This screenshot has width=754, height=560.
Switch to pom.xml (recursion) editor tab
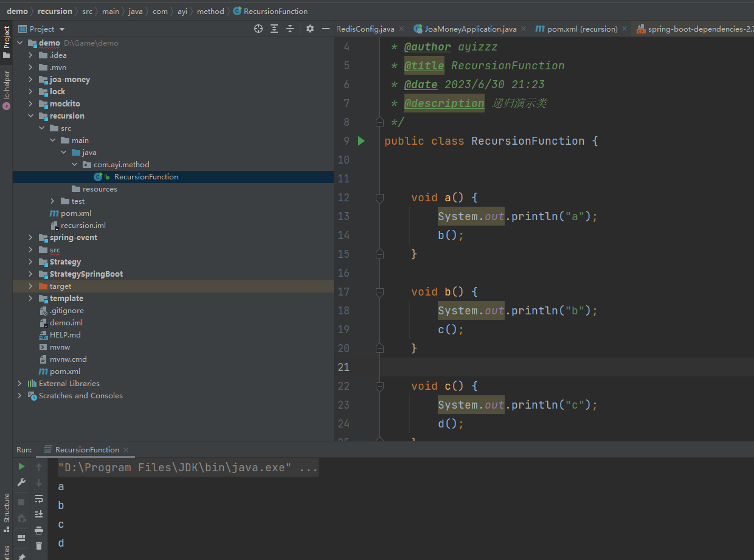pos(582,29)
